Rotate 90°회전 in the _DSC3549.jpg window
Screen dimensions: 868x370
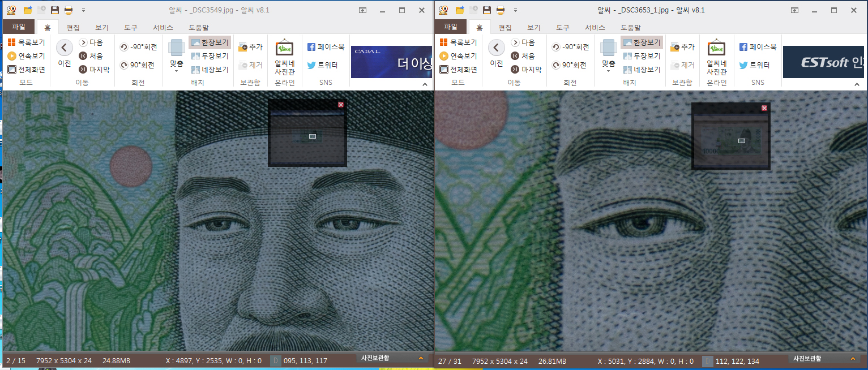pos(138,66)
